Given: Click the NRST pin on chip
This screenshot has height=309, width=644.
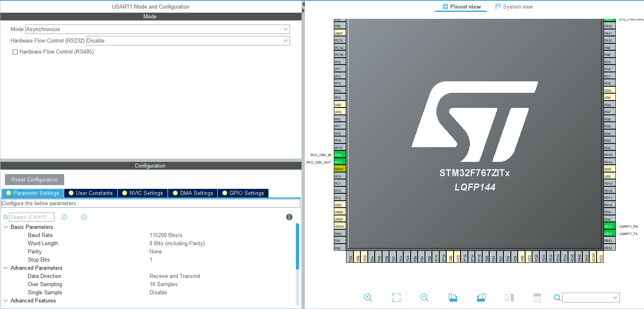Looking at the screenshot, I should 340,169.
